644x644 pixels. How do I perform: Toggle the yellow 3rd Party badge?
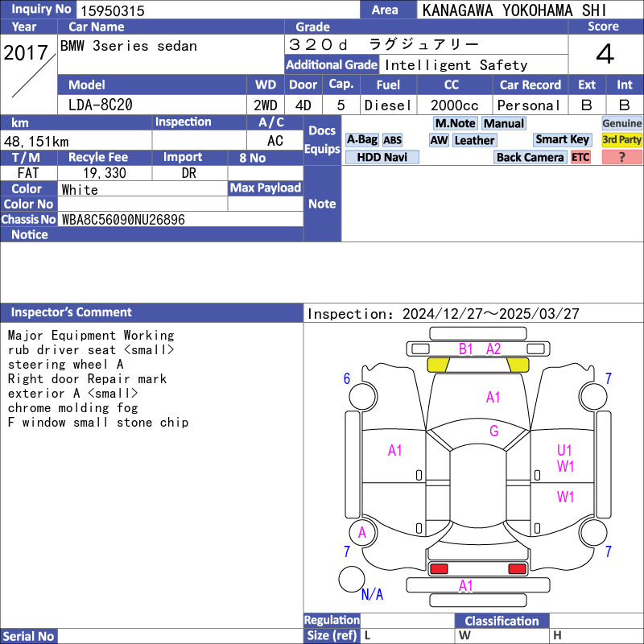point(622,140)
